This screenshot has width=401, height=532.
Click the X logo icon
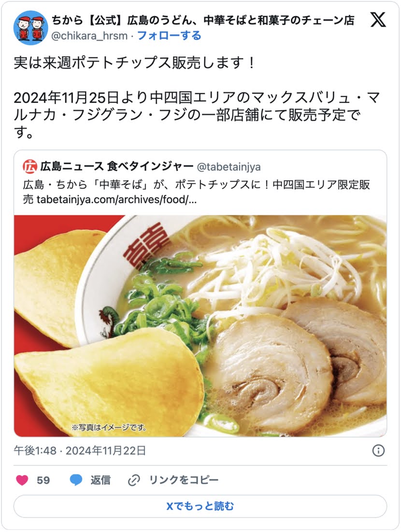point(378,20)
